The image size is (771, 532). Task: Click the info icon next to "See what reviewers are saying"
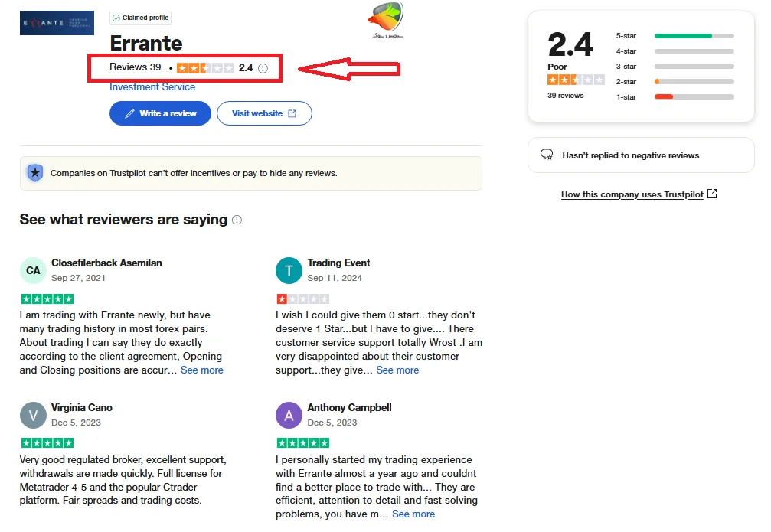coord(237,220)
